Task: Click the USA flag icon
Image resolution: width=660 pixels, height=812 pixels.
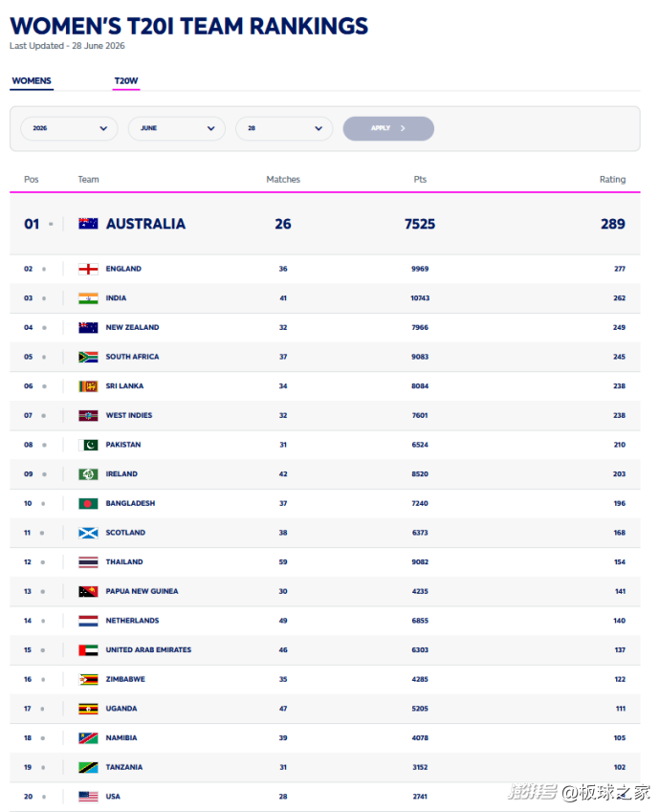Action: click(88, 797)
